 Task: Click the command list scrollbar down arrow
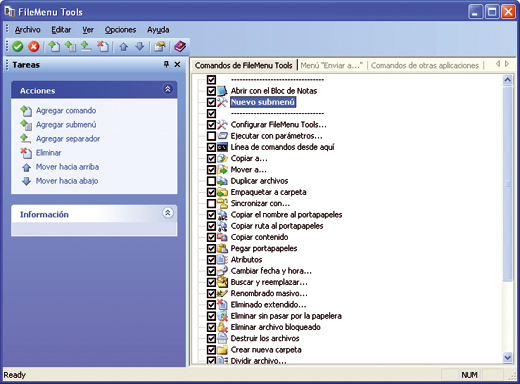coord(507,358)
